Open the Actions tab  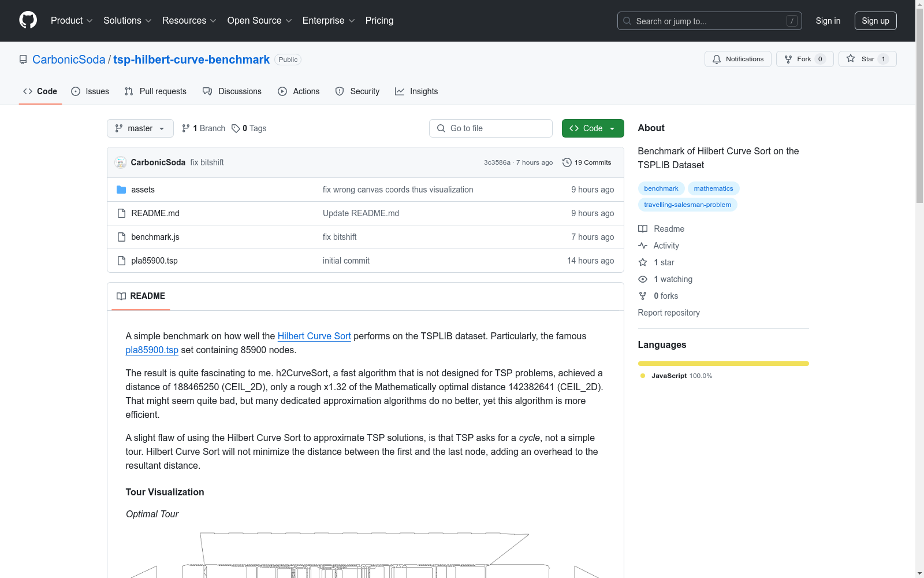click(x=299, y=91)
